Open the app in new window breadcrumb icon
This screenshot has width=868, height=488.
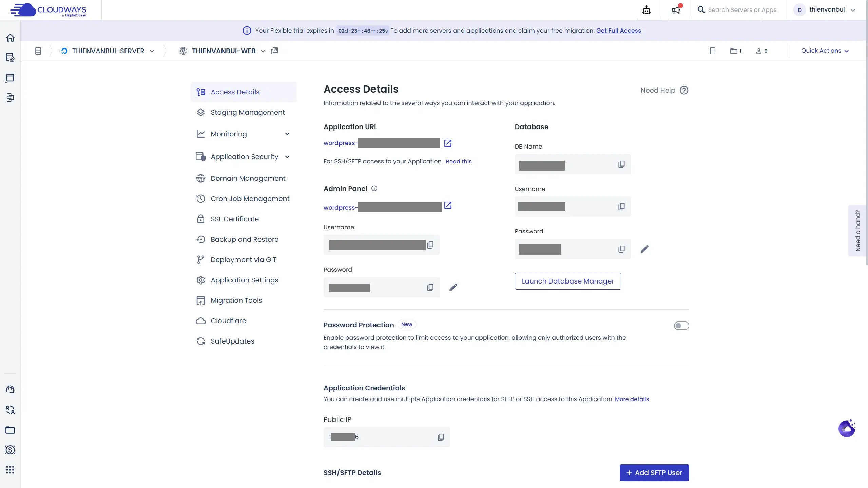(274, 51)
